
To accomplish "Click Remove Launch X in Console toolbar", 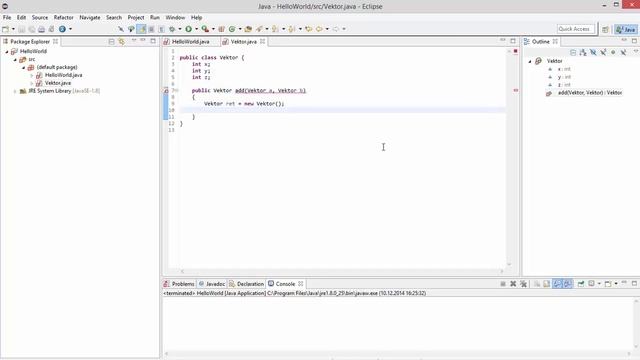I will point(513,284).
